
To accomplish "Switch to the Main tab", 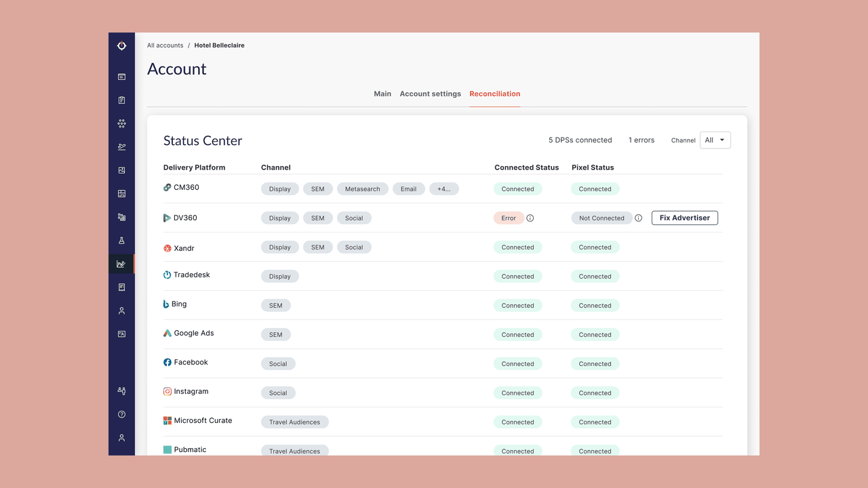I will 382,94.
